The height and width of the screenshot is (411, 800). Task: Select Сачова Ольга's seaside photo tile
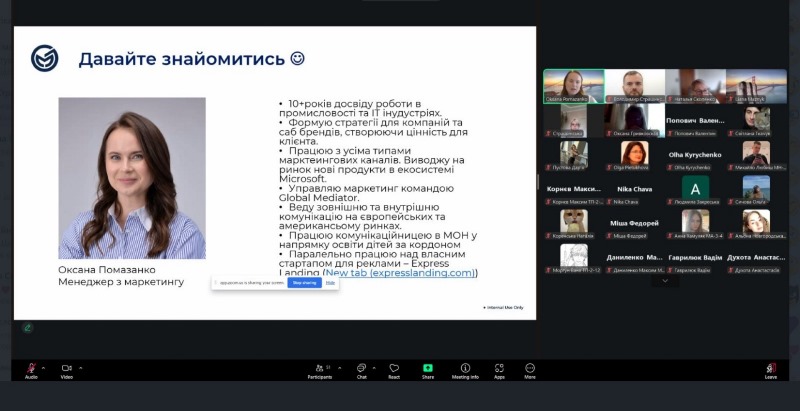[x=756, y=189]
